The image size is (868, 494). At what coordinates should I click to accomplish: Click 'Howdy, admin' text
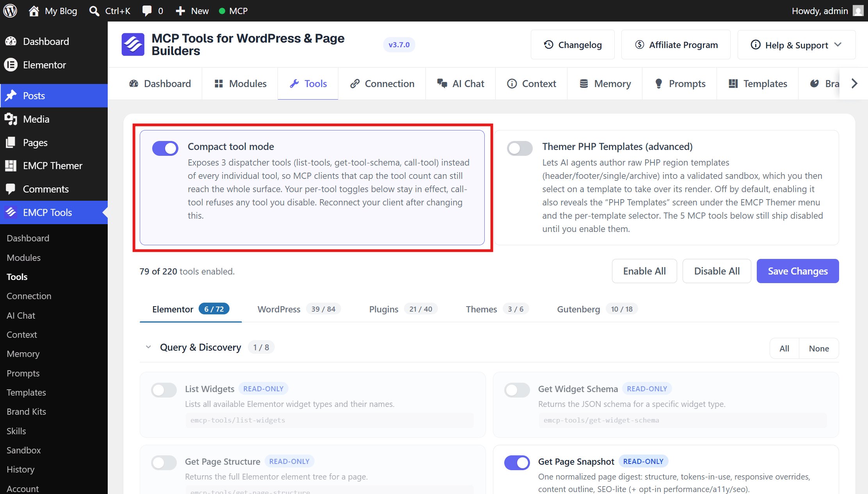pos(820,11)
